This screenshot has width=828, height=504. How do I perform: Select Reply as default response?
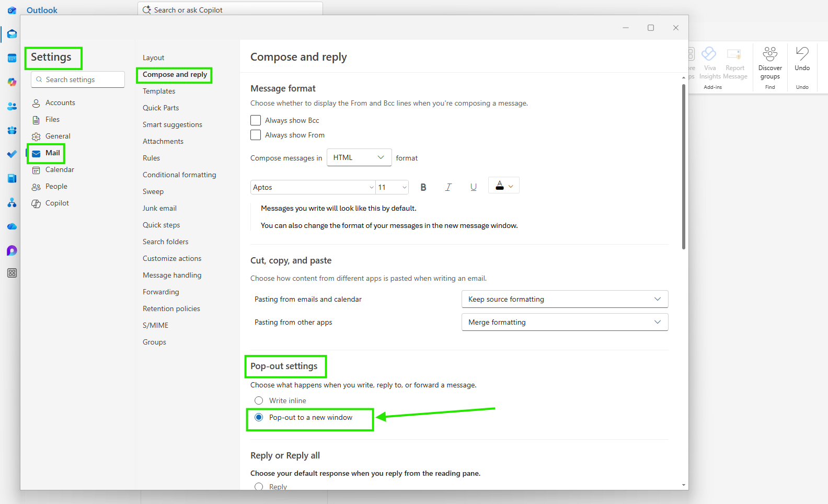(x=259, y=487)
